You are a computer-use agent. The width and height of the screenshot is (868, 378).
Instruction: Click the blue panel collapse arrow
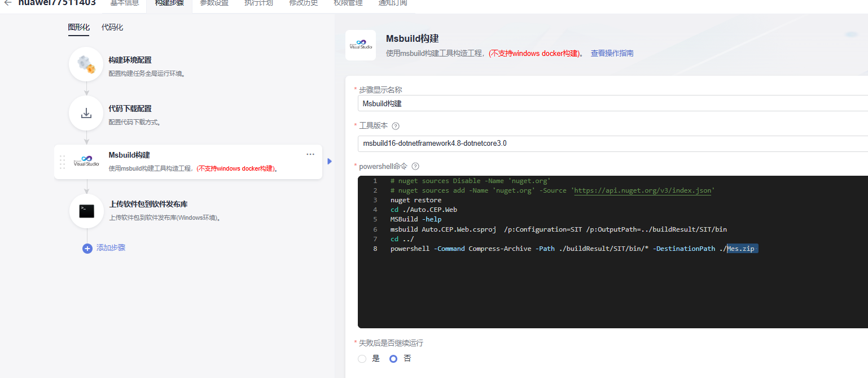point(330,162)
